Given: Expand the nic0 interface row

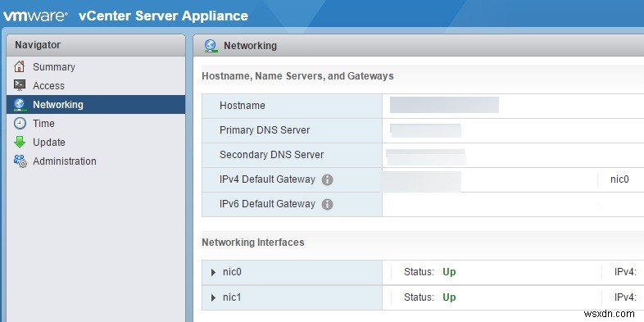Looking at the screenshot, I should pyautogui.click(x=213, y=272).
